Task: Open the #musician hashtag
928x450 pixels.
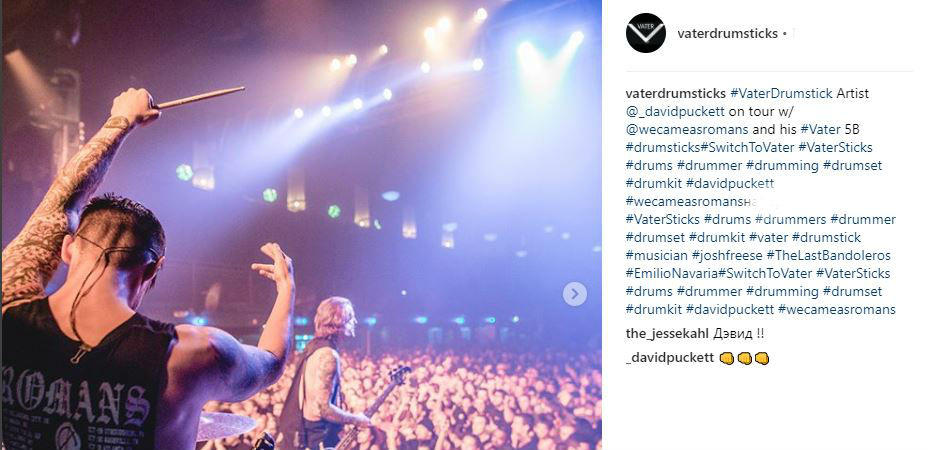Action: (x=656, y=256)
